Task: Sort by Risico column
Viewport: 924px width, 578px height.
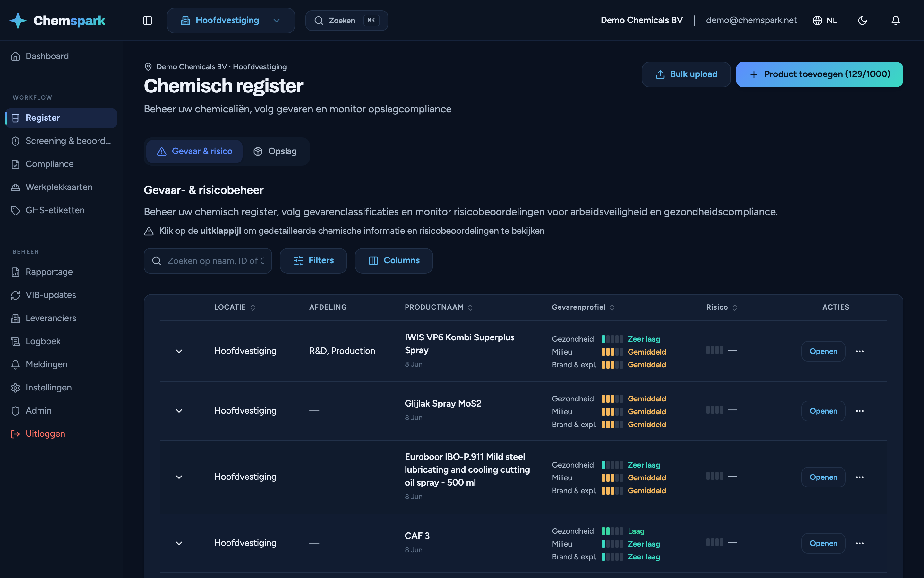Action: (722, 307)
